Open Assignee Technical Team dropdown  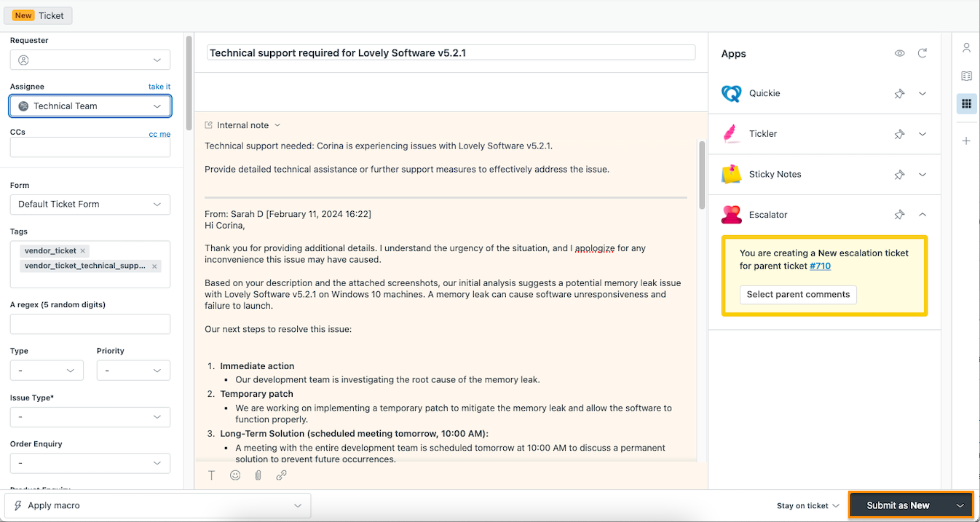tap(90, 106)
